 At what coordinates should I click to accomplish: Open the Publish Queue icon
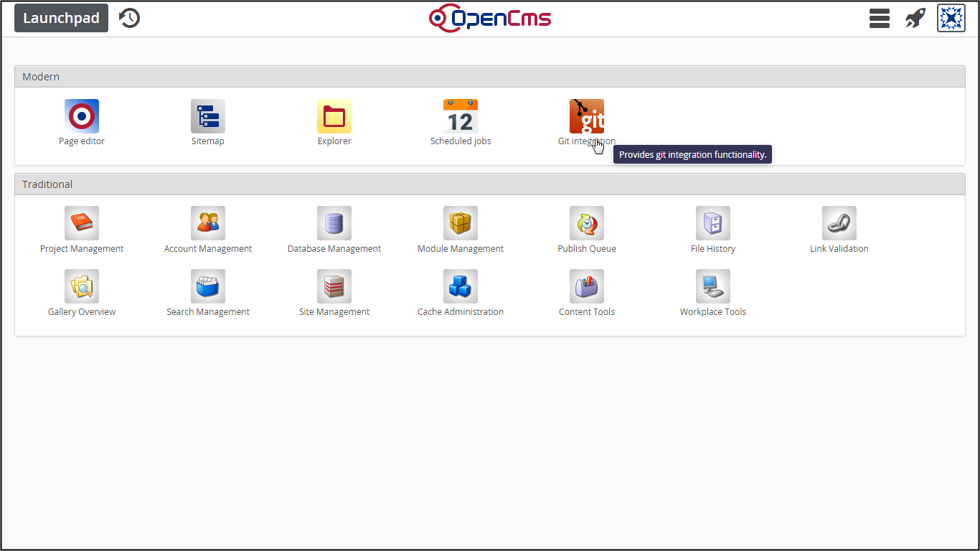pos(587,224)
